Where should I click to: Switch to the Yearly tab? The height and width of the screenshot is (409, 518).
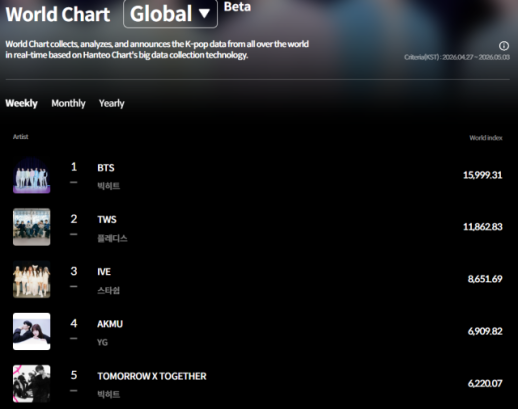coord(112,103)
